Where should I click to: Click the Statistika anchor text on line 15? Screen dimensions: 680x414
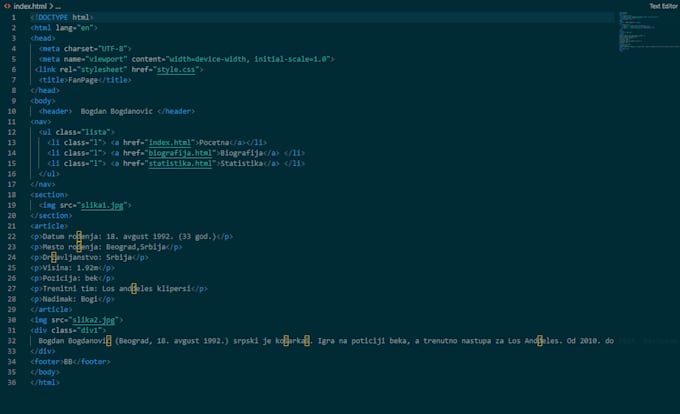(x=242, y=163)
